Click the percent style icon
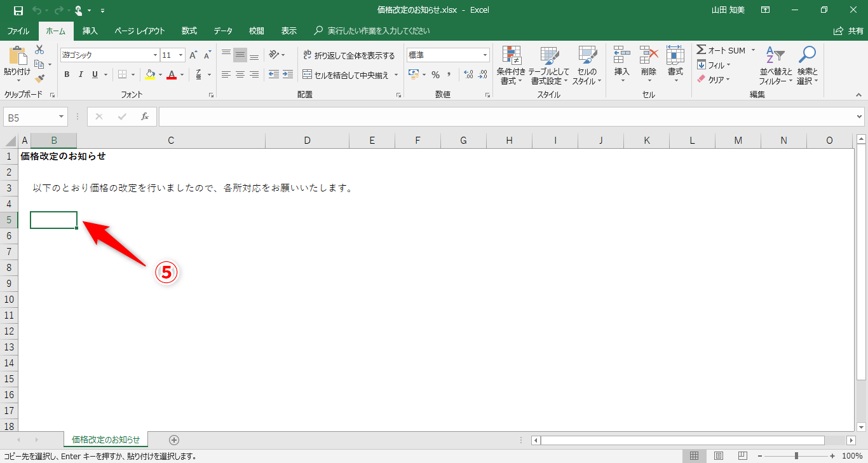This screenshot has width=868, height=463. pos(435,74)
